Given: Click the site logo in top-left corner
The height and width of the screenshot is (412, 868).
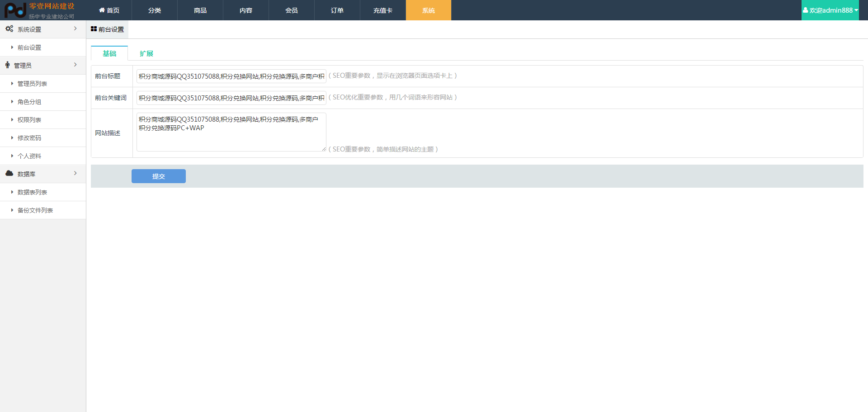Looking at the screenshot, I should coord(39,10).
